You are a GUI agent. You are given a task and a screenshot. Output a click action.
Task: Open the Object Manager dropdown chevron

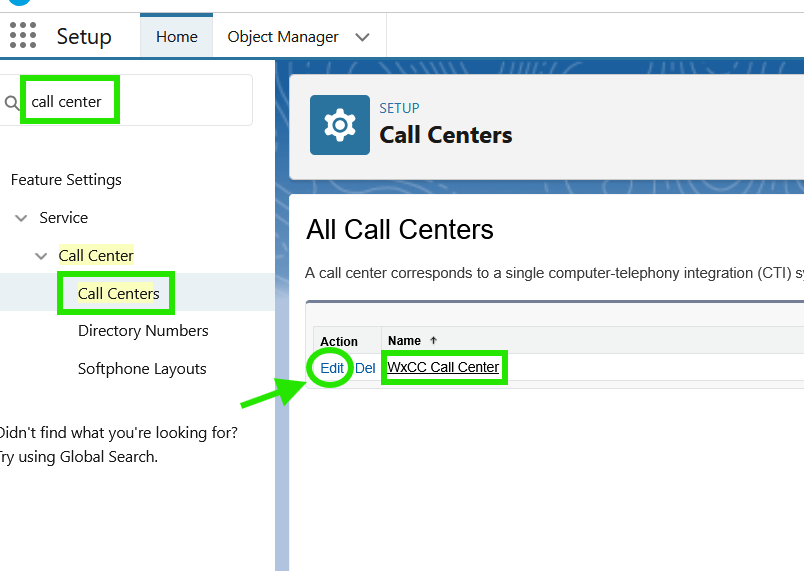[362, 37]
